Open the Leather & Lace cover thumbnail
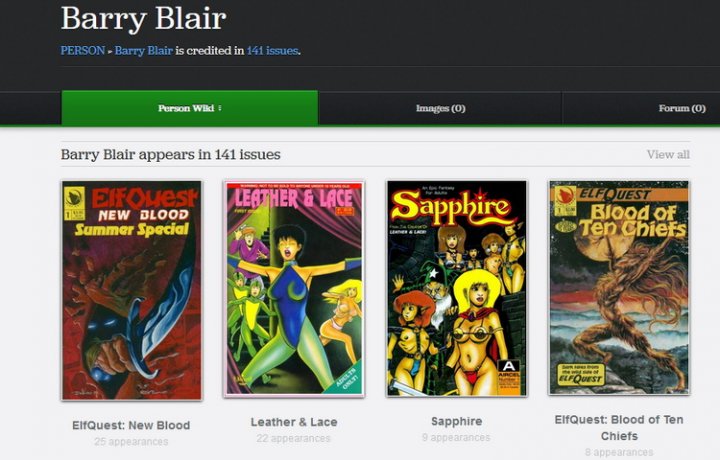 [294, 289]
